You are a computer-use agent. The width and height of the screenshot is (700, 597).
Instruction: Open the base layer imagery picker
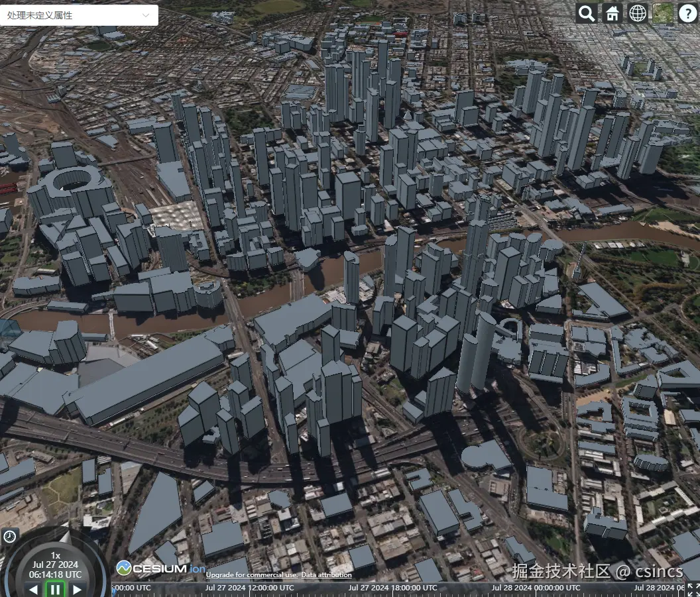(663, 13)
